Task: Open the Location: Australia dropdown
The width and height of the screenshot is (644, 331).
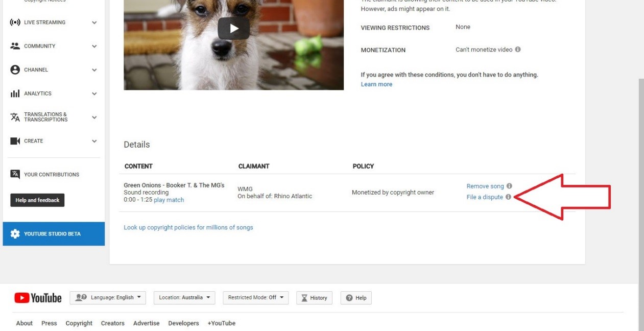Action: tap(184, 298)
